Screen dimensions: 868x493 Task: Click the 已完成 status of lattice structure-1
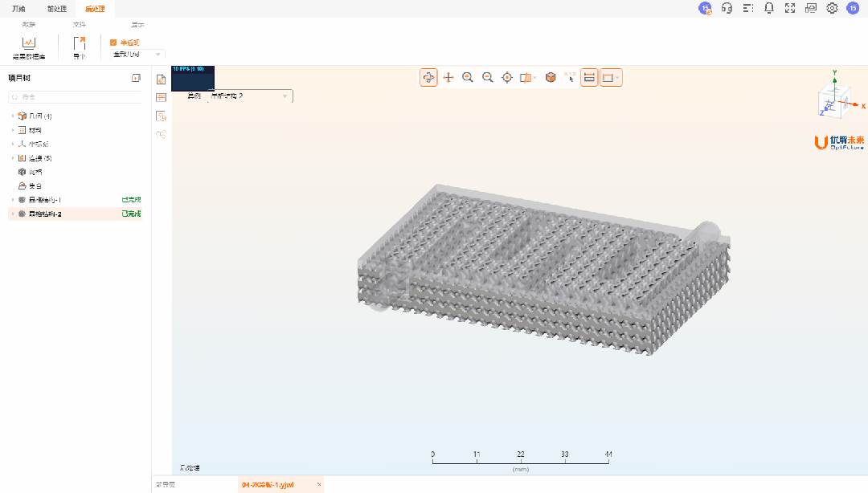[131, 200]
